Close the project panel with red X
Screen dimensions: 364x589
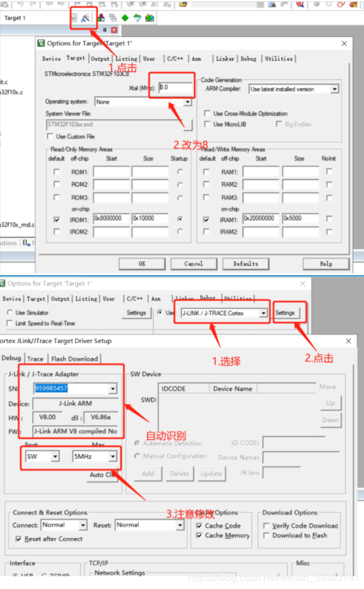click(114, 30)
